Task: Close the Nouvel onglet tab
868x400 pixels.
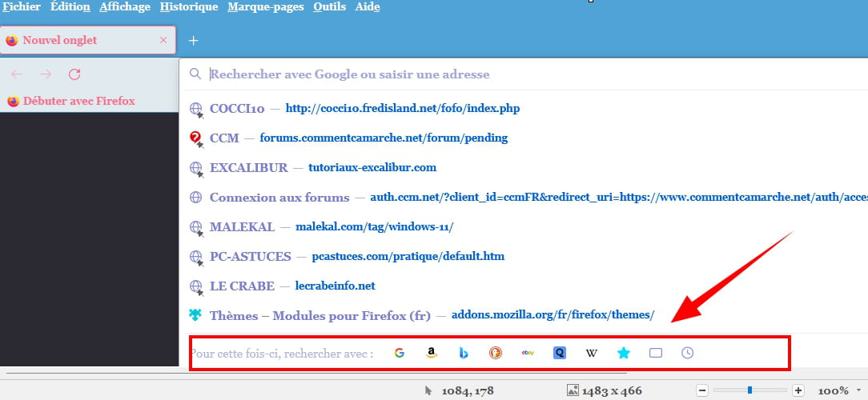Action: [163, 40]
